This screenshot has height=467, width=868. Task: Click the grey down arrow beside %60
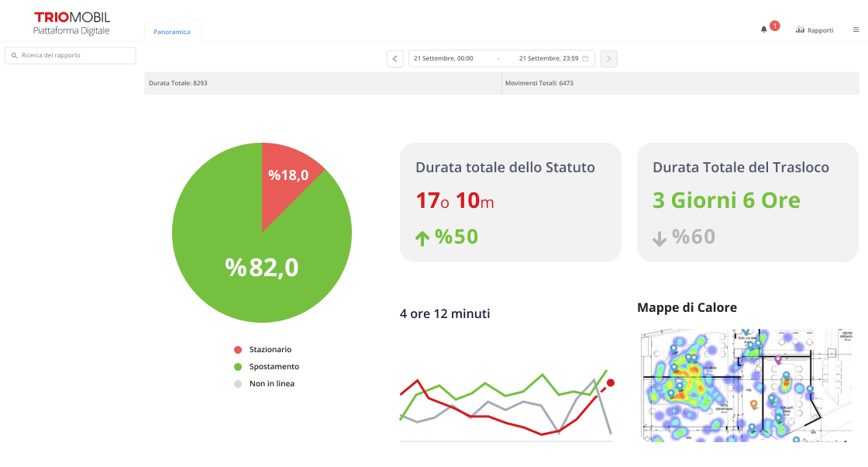click(660, 238)
